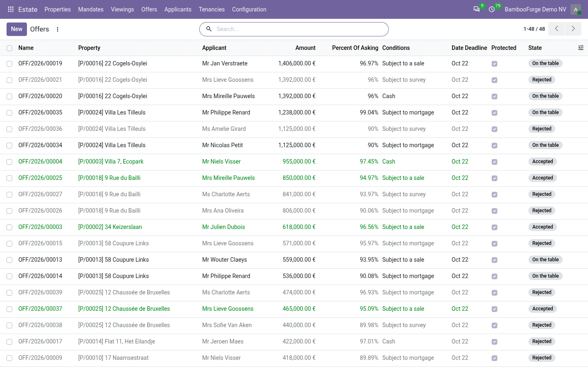Screen dimensions: 588x368
Task: Sort by the Applicant column header
Action: click(x=214, y=48)
